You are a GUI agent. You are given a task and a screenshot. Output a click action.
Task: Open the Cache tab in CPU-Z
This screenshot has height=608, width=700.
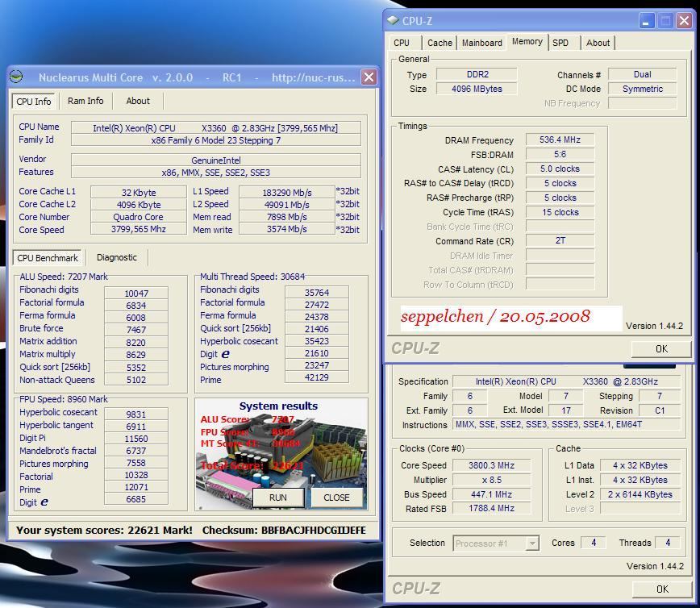click(440, 43)
